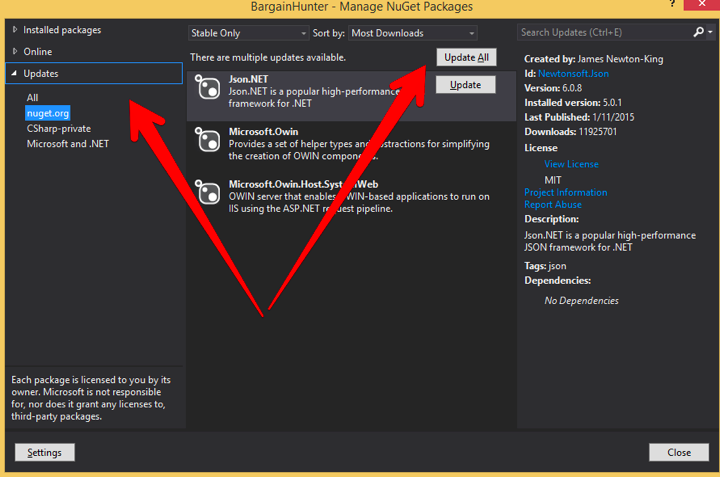Select the CSharp-private source
The height and width of the screenshot is (477, 720).
click(59, 129)
